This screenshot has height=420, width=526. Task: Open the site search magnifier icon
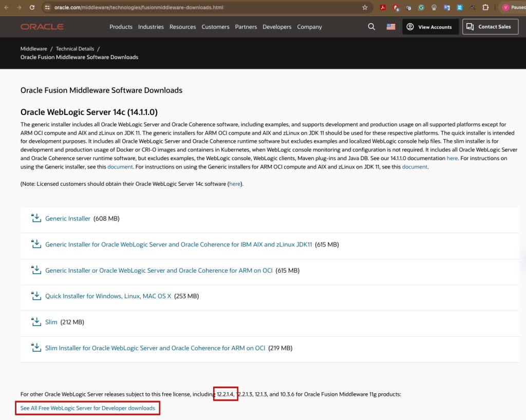[371, 27]
